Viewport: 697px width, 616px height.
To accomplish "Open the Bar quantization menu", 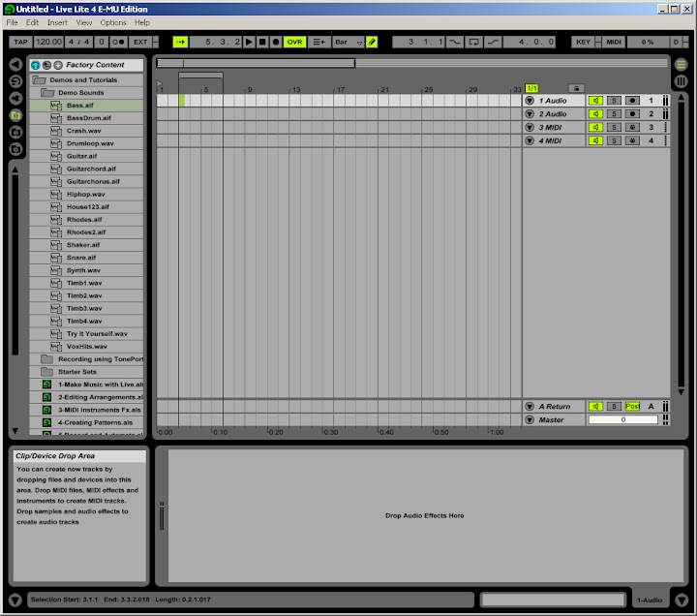I will (348, 42).
